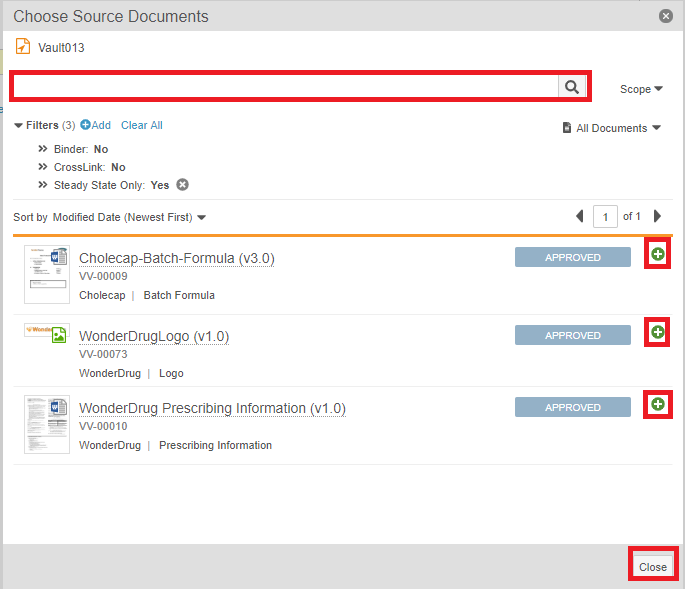Screen dimensions: 690x589
Task: Click the Vault013 vault icon
Action: (23, 47)
